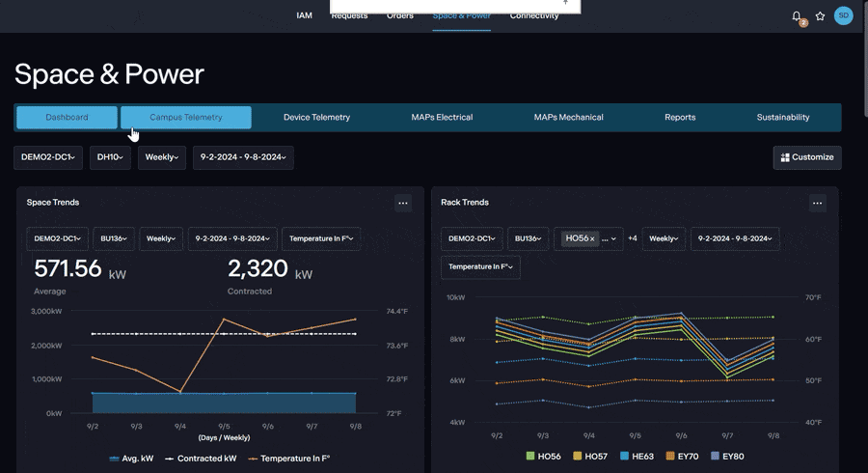
Task: Click the Customize dashboard button
Action: pos(807,157)
